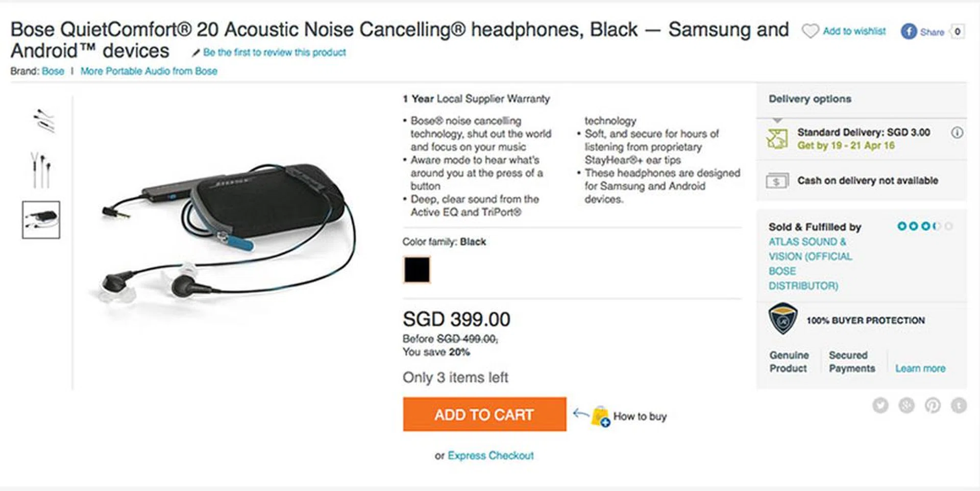Click the pencil review icon

coord(195,53)
